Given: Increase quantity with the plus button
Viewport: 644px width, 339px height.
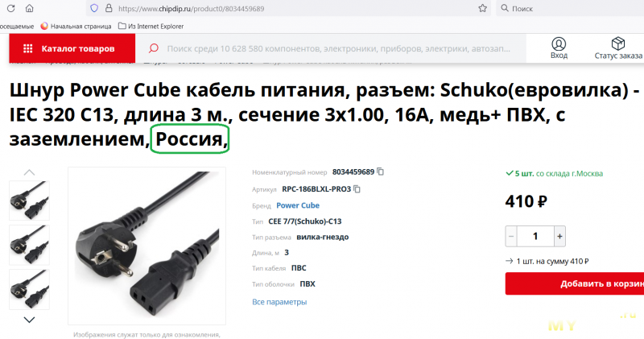Looking at the screenshot, I should point(559,236).
